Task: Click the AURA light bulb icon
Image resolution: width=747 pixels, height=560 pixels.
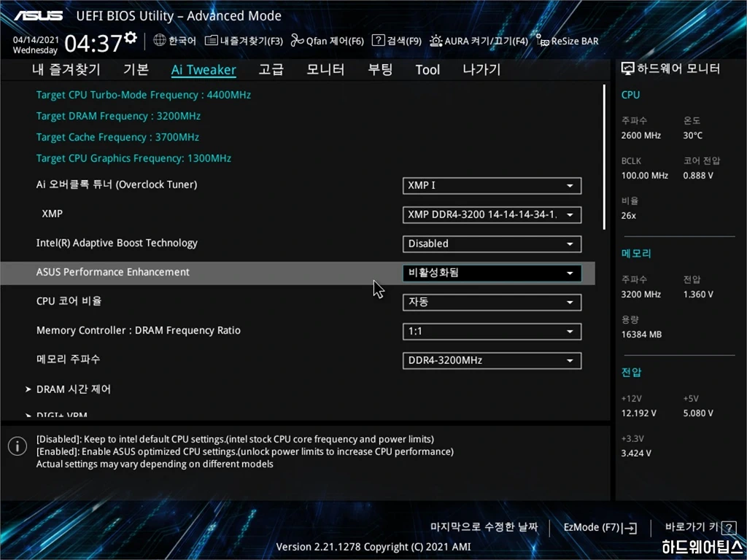Action: pos(436,41)
